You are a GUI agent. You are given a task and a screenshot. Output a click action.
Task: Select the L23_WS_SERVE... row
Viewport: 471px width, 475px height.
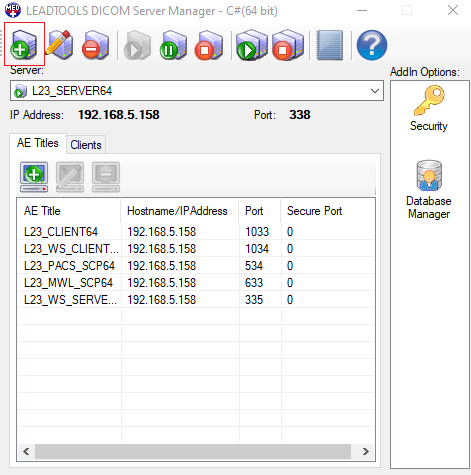(x=196, y=300)
